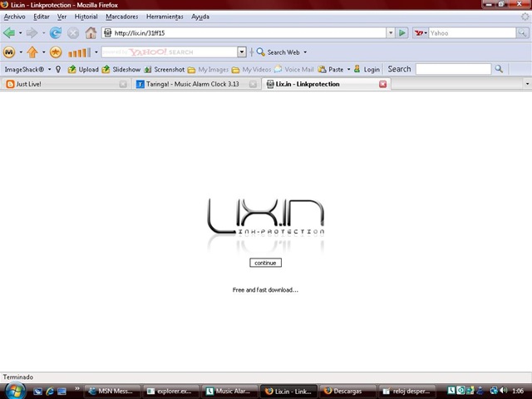
Task: Open the Editar menu
Action: [x=42, y=17]
